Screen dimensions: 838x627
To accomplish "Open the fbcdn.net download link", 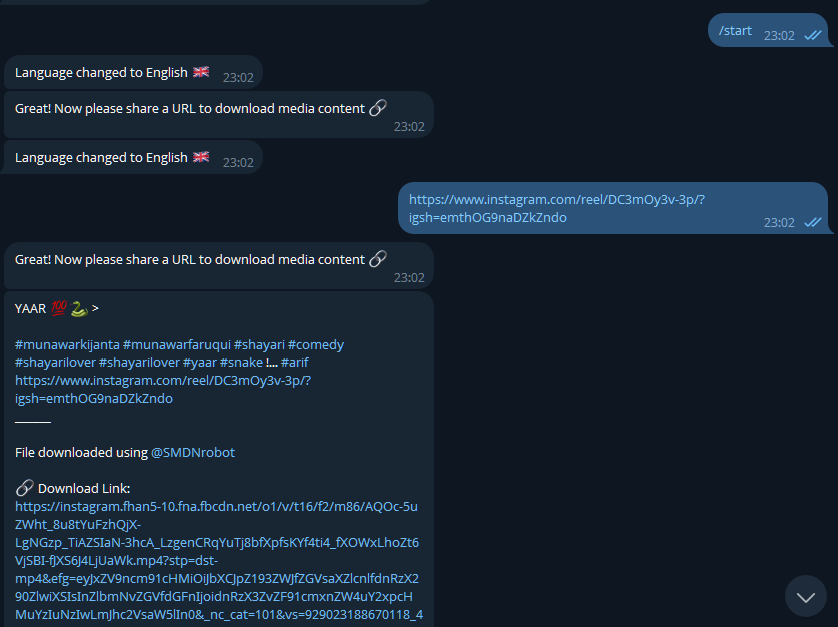I will (x=217, y=560).
